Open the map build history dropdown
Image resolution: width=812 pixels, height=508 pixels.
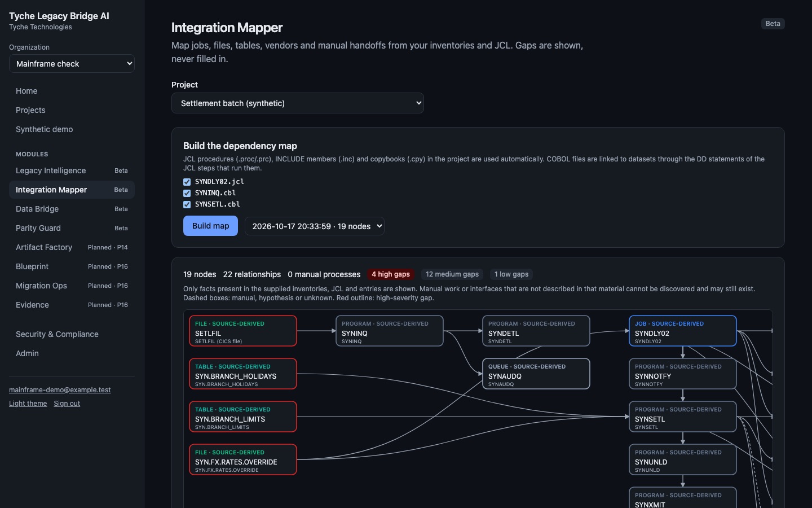click(x=315, y=226)
